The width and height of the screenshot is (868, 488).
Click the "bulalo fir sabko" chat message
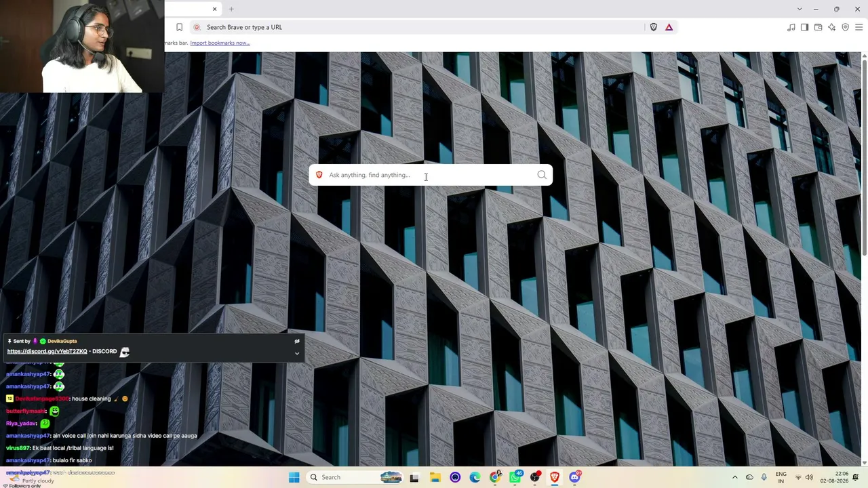(73, 460)
